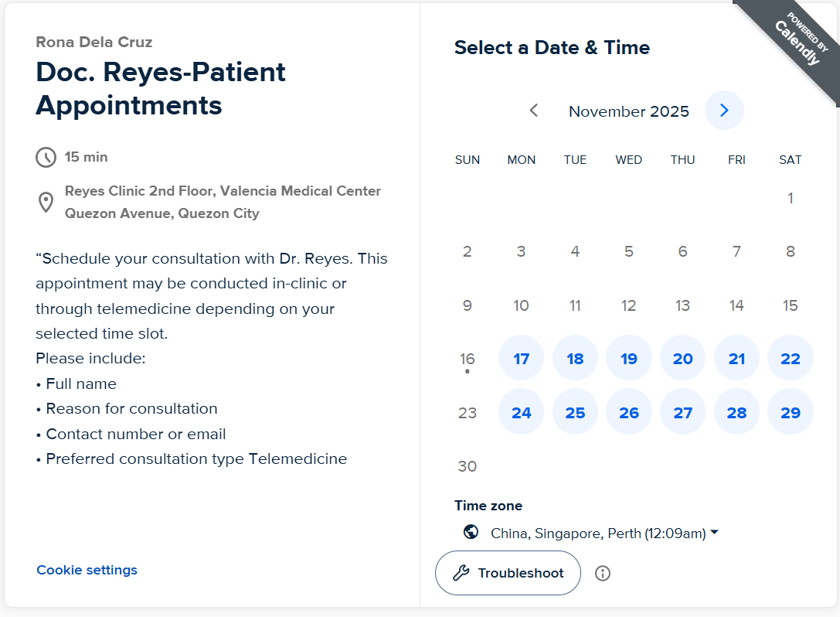Click the clock duration icon
The width and height of the screenshot is (840, 617).
click(x=46, y=157)
